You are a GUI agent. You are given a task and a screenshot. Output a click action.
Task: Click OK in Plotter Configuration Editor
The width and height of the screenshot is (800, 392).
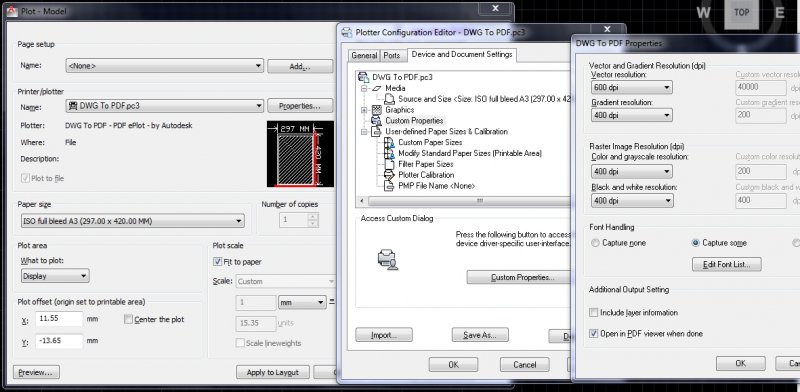[454, 364]
